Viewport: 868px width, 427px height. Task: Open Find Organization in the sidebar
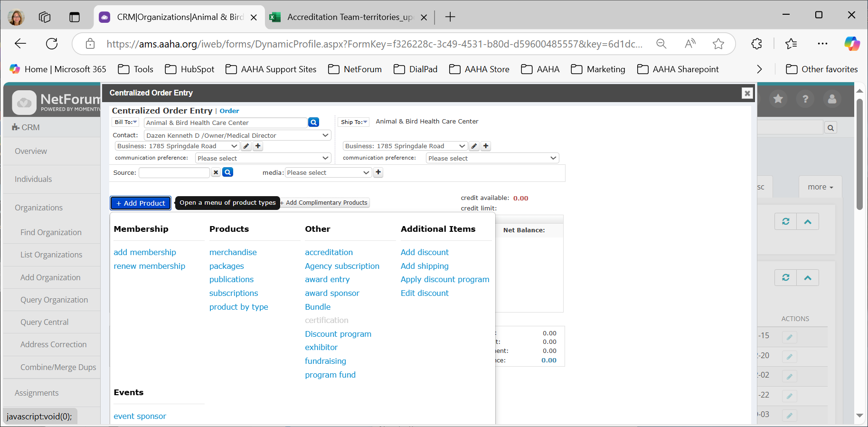point(51,232)
